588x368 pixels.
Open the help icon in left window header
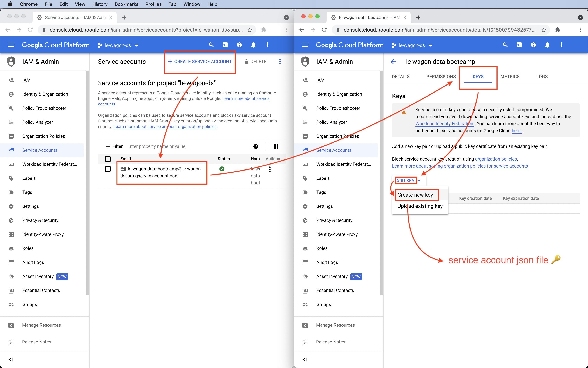239,45
